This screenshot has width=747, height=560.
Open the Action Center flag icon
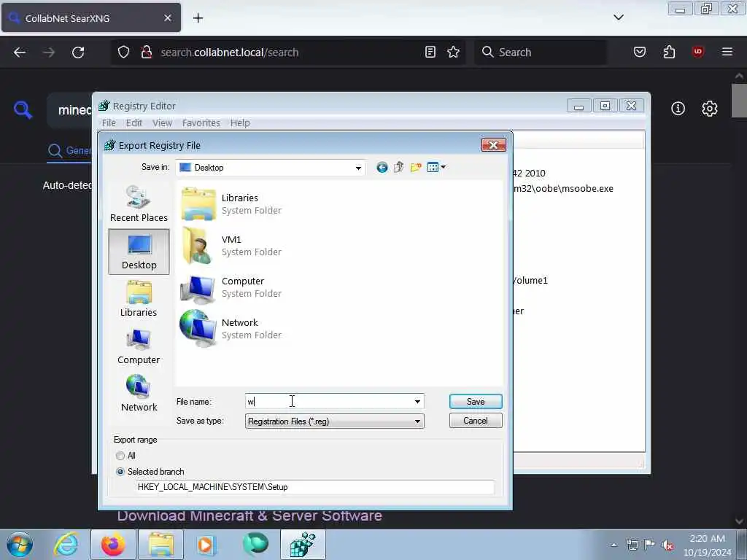coord(649,545)
